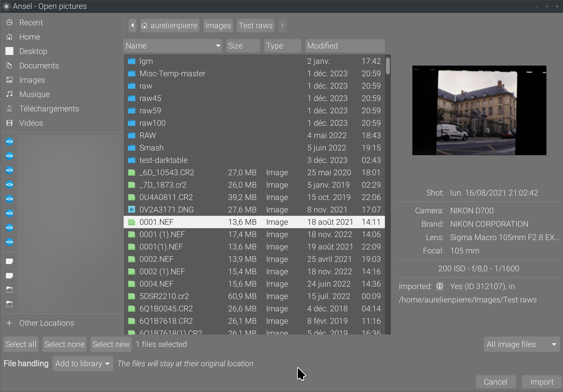Select 0001(1).NEF from 19 août 2021
Viewport: 563px width, 392px height.
click(254, 247)
